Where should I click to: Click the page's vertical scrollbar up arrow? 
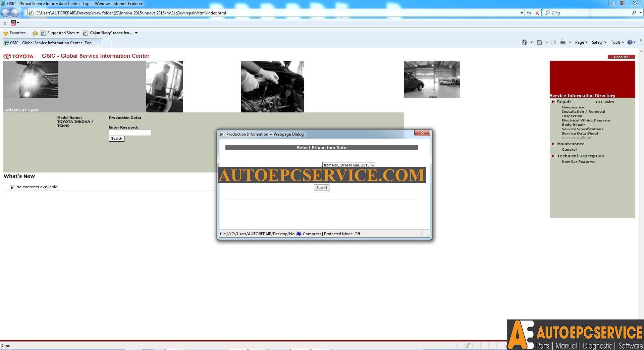(x=641, y=51)
